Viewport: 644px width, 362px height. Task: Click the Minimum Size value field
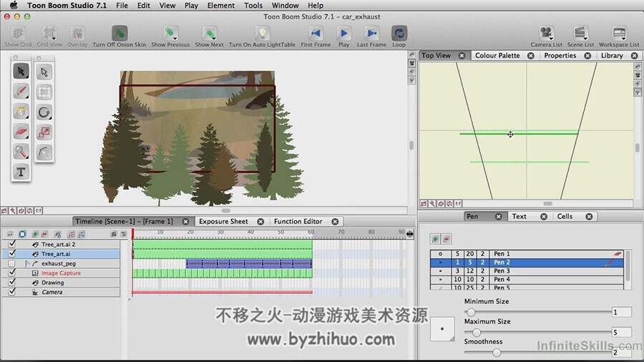(621, 313)
